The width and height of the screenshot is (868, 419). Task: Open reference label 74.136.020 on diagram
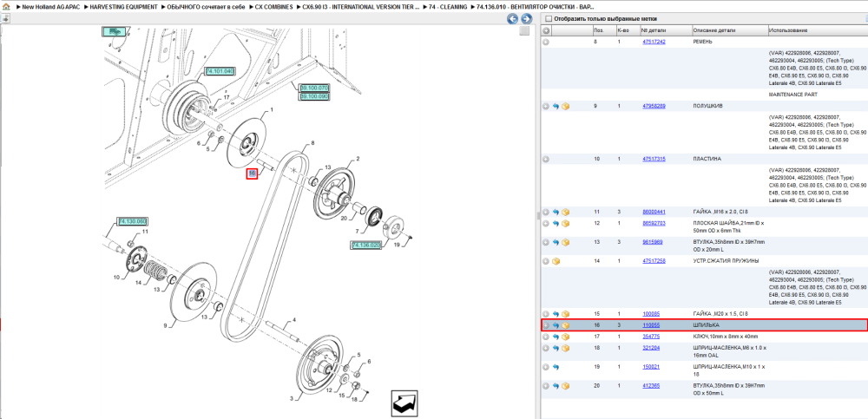tap(366, 246)
